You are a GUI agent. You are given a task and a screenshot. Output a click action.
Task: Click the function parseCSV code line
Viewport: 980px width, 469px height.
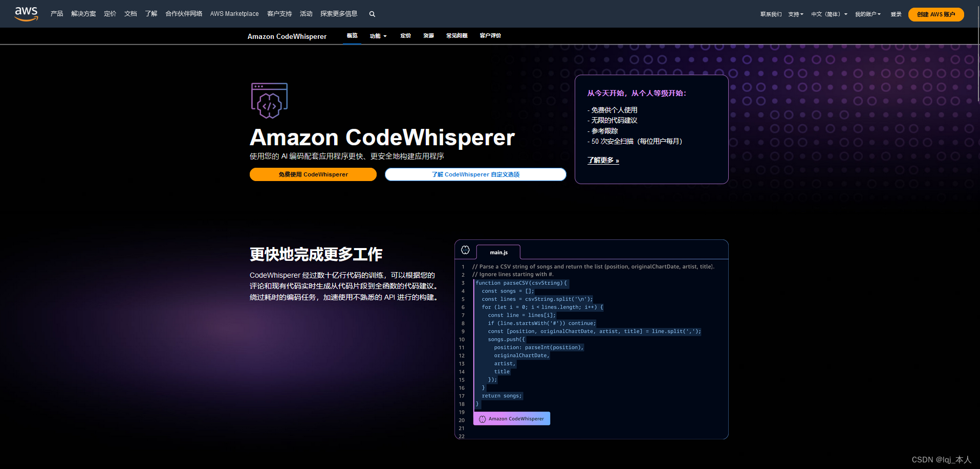521,283
